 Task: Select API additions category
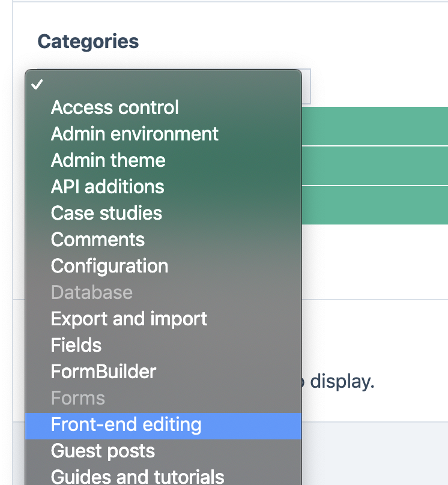click(107, 187)
